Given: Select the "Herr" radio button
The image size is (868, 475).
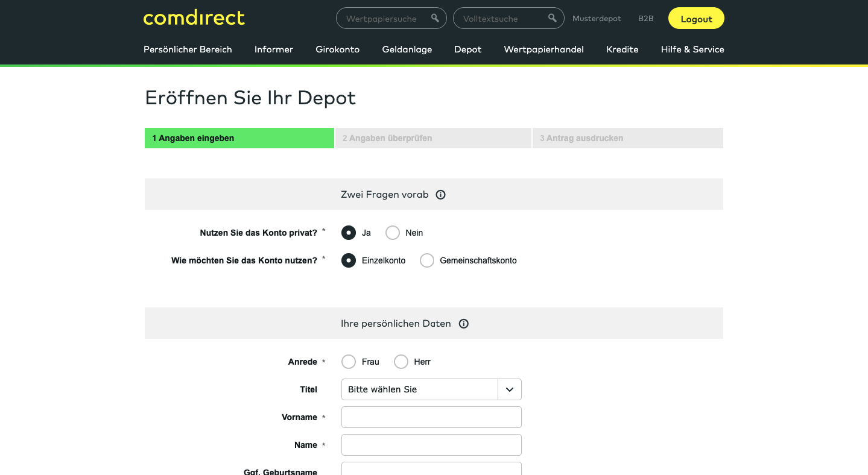Looking at the screenshot, I should 401,362.
